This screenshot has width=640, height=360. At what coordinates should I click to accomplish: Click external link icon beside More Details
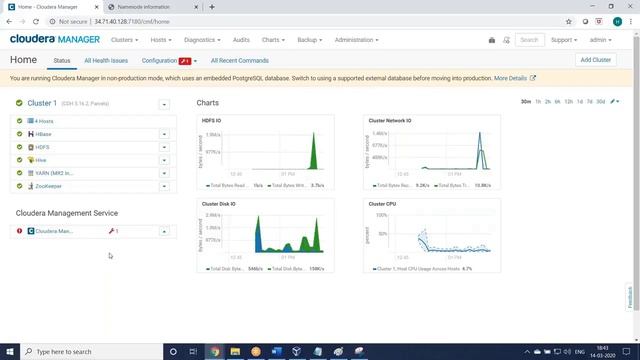533,78
